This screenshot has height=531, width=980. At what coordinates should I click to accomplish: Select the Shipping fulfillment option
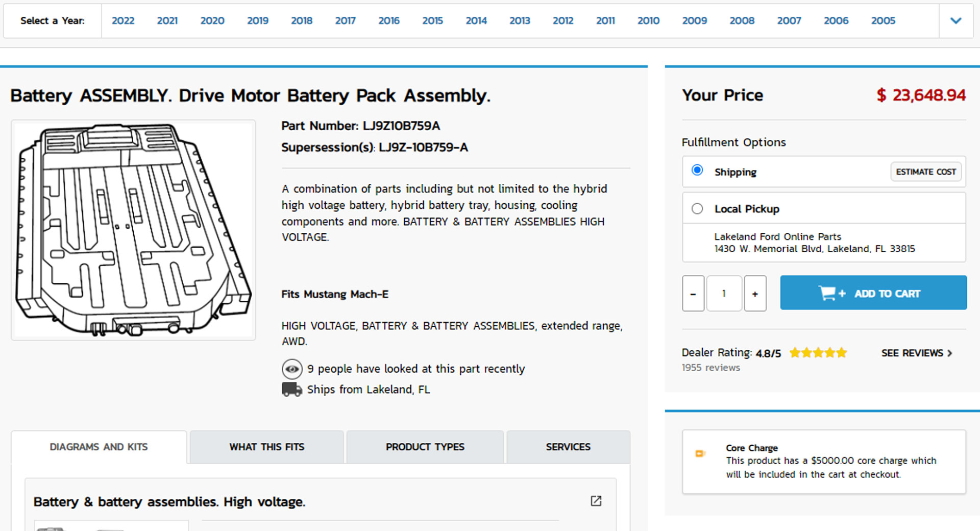697,170
